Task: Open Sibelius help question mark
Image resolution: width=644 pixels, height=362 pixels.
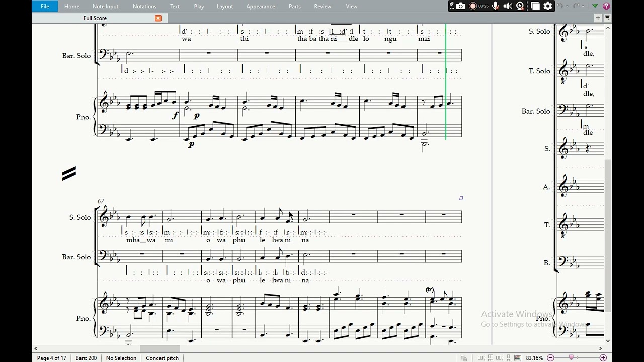Action: click(x=606, y=6)
